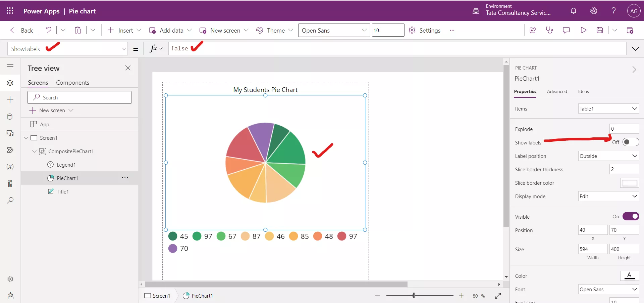Open the Label position dropdown

tap(608, 156)
